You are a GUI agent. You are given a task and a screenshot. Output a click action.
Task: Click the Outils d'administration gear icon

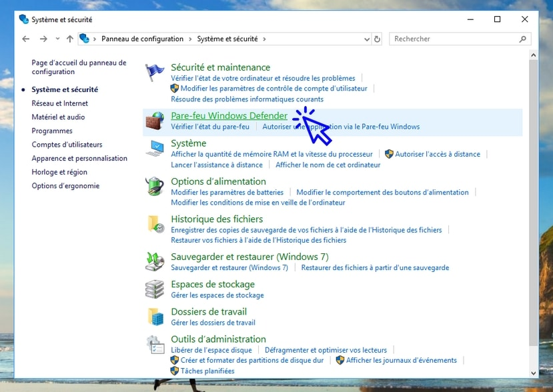tap(155, 345)
